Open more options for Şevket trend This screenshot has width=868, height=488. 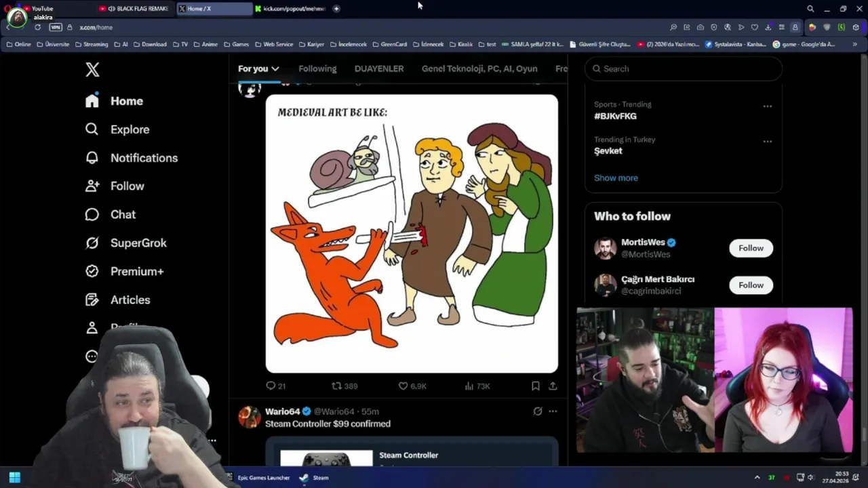(767, 142)
